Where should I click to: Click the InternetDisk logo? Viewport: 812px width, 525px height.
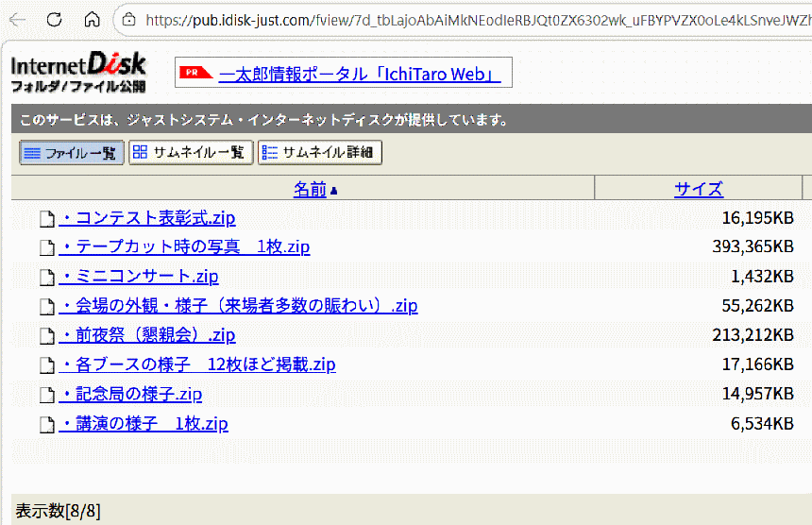tap(78, 72)
